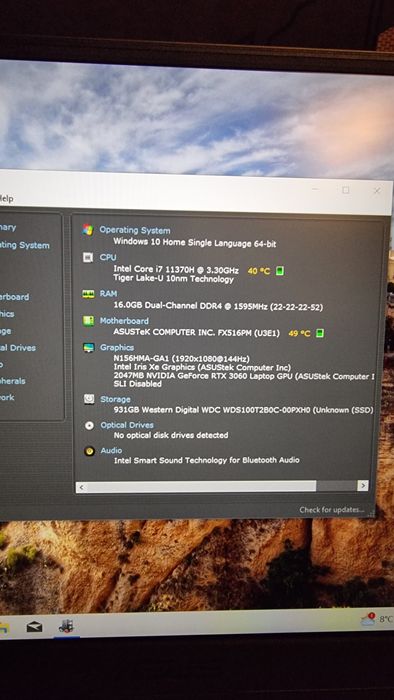Select Network in the sidebar
This screenshot has height=700, width=394.
(x=7, y=397)
